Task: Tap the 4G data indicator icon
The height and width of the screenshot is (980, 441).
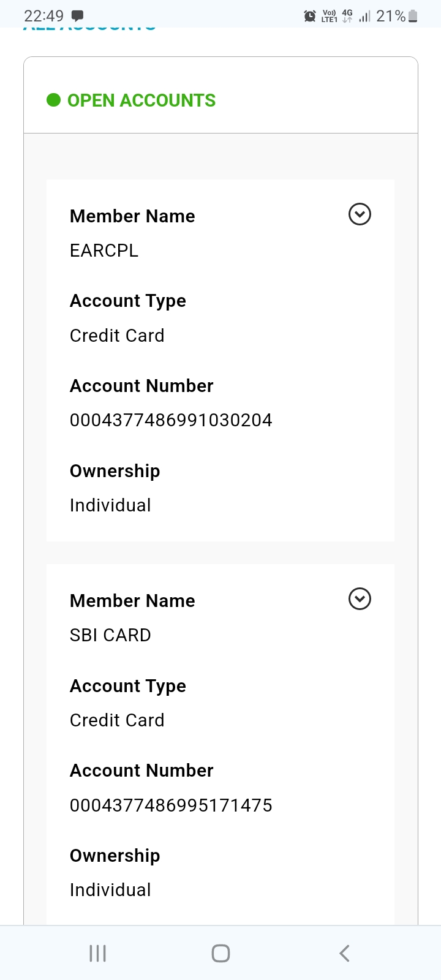Action: point(347,16)
